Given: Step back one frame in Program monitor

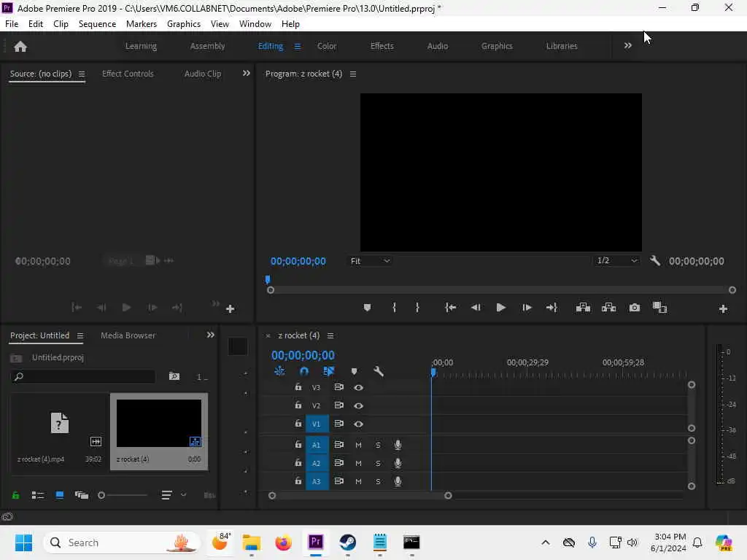Looking at the screenshot, I should (x=476, y=308).
